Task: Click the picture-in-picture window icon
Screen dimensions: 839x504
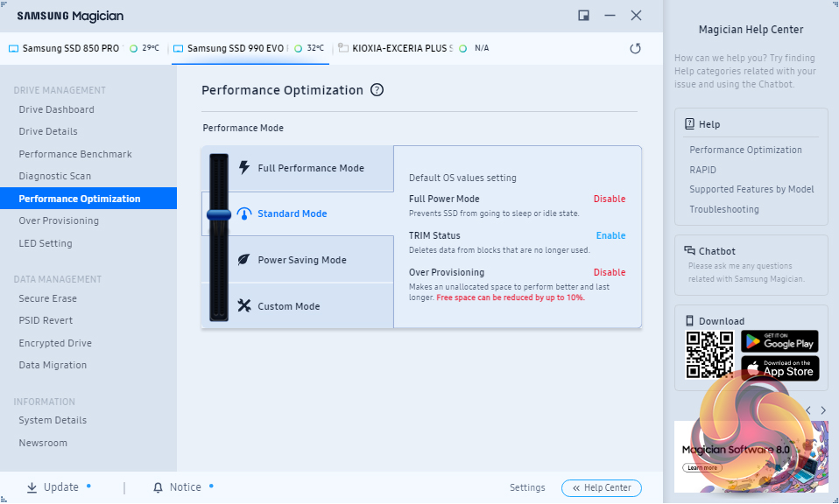Action: click(583, 16)
